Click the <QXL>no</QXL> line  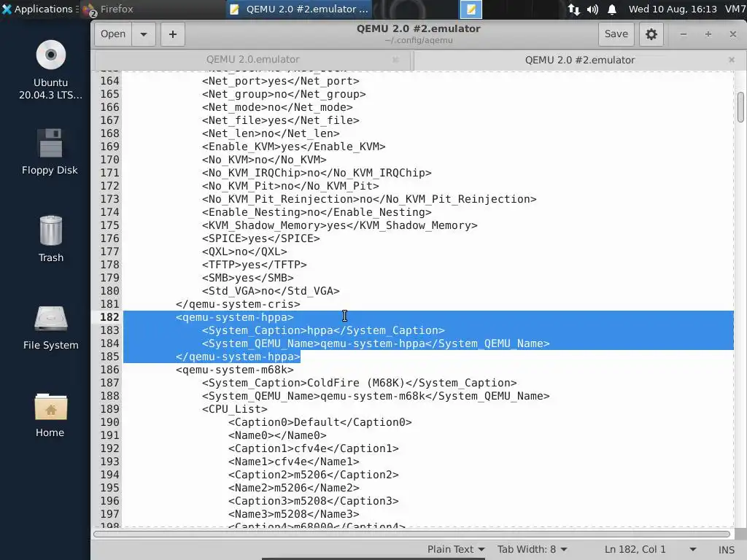244,252
